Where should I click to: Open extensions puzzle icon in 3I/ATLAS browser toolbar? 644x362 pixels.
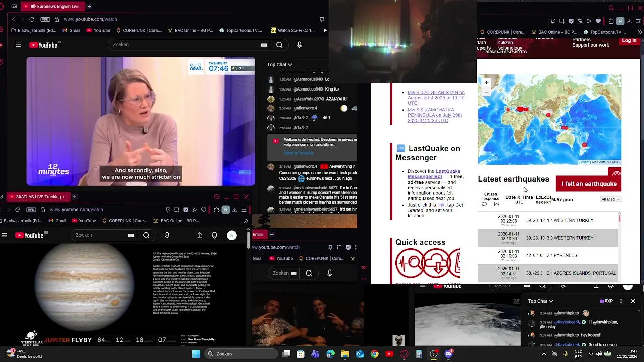pyautogui.click(x=217, y=210)
